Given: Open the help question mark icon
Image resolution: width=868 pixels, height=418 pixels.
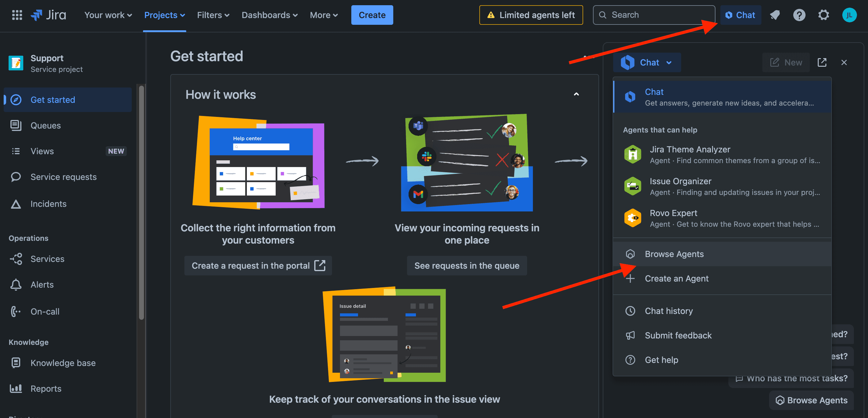Looking at the screenshot, I should [x=799, y=15].
